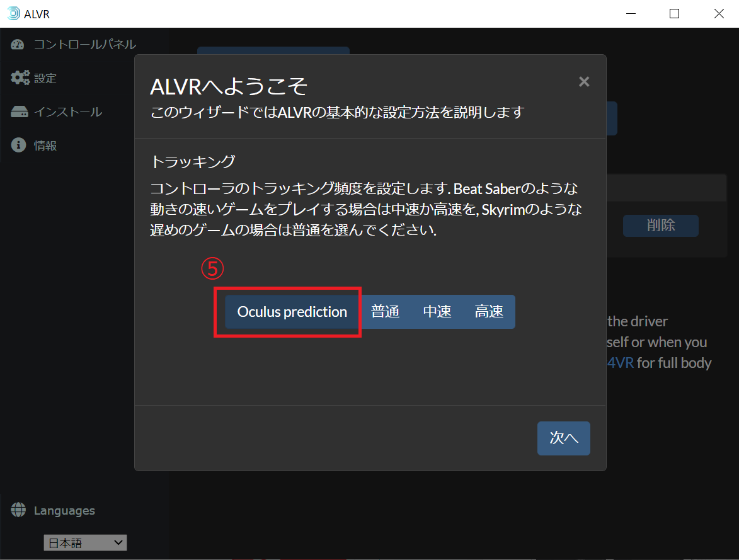Click the 削除 button behind the dialog

(x=661, y=226)
